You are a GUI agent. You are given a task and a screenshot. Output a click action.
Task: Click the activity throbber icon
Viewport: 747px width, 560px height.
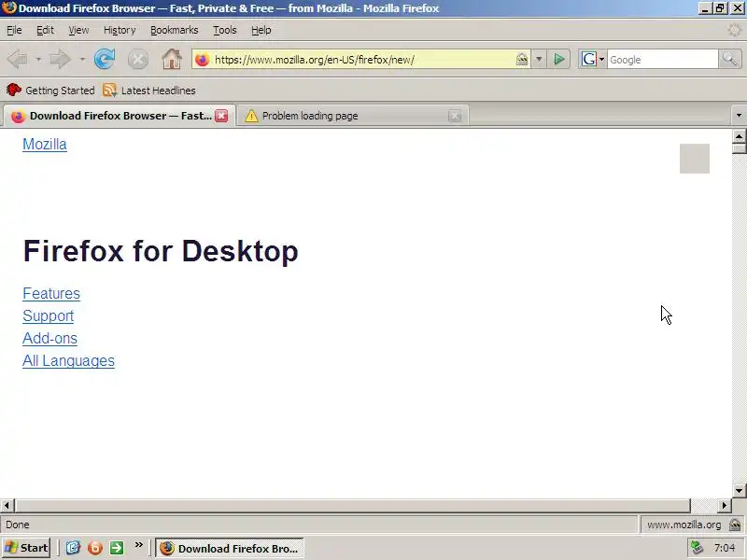pyautogui.click(x=735, y=30)
